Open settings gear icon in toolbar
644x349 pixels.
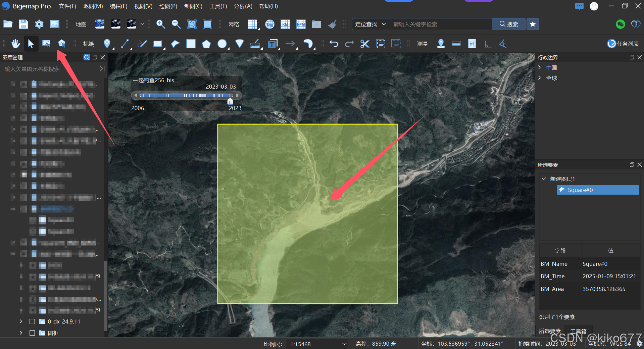[x=39, y=24]
